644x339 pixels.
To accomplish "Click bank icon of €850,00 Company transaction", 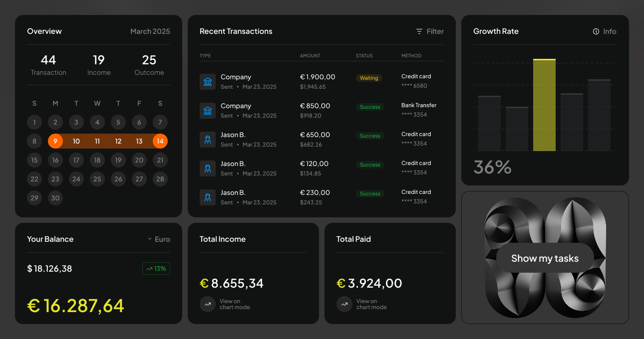I will (x=208, y=111).
